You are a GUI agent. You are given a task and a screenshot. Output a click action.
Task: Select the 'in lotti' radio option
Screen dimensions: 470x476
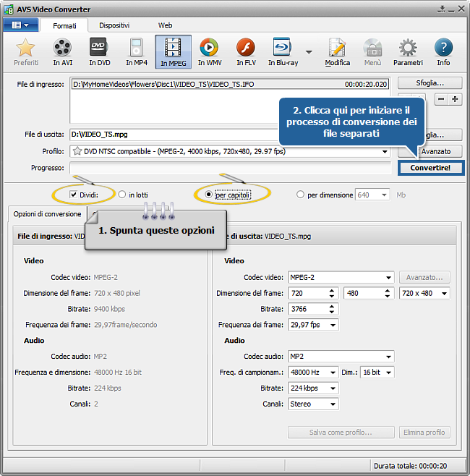coord(122,195)
